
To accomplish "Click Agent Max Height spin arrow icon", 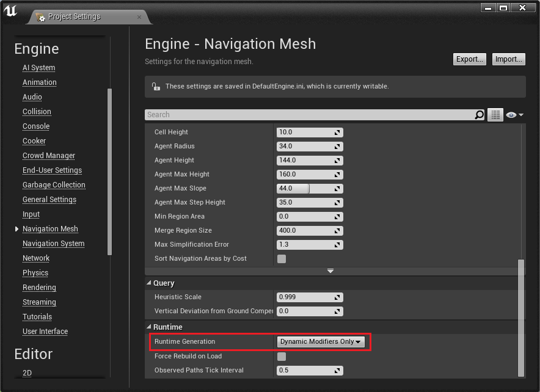I will (337, 175).
